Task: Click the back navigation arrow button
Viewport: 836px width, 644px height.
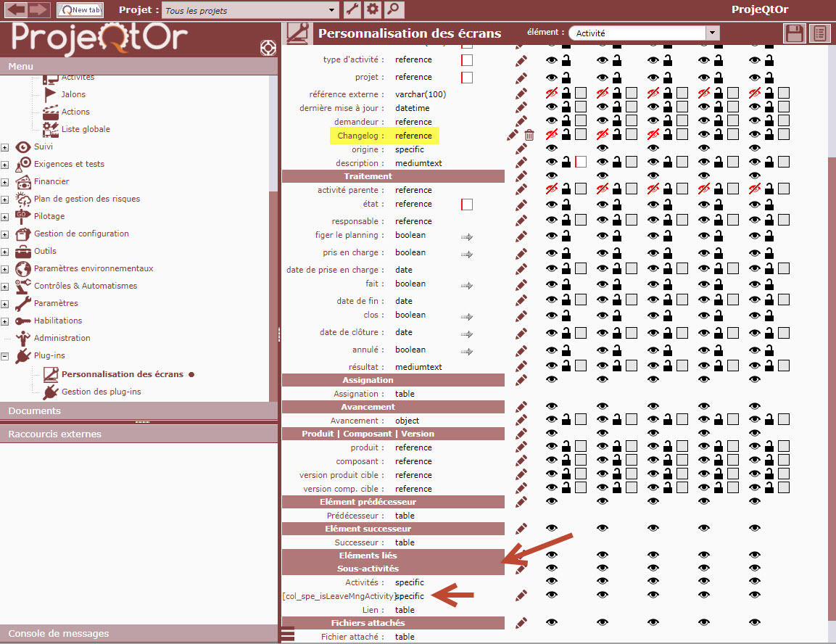Action: [16, 9]
